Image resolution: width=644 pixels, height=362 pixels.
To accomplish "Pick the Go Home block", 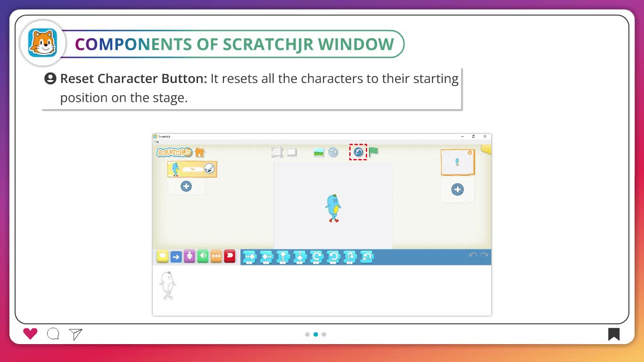I will (367, 257).
